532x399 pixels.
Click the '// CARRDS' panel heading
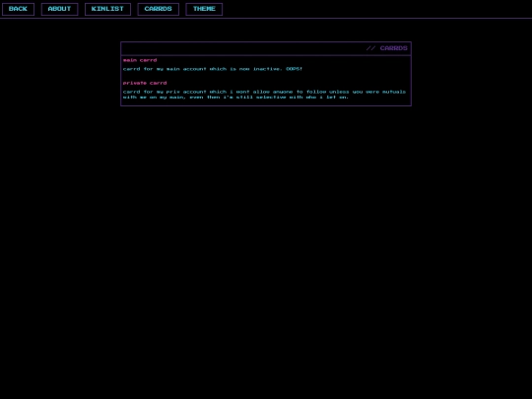[387, 48]
